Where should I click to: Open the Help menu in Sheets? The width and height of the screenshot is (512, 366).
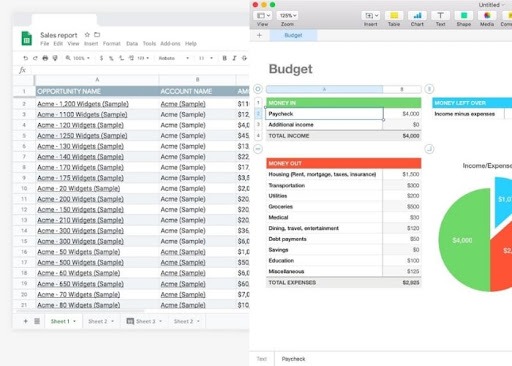(191, 44)
